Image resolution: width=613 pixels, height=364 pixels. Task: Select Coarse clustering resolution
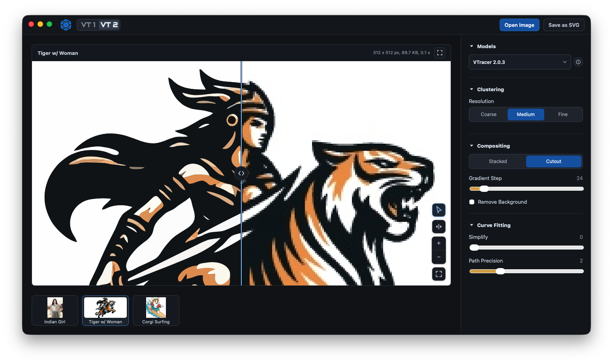(x=489, y=114)
